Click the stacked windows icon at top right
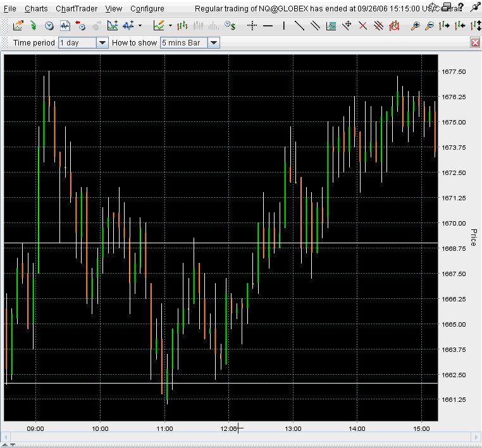 (x=447, y=6)
